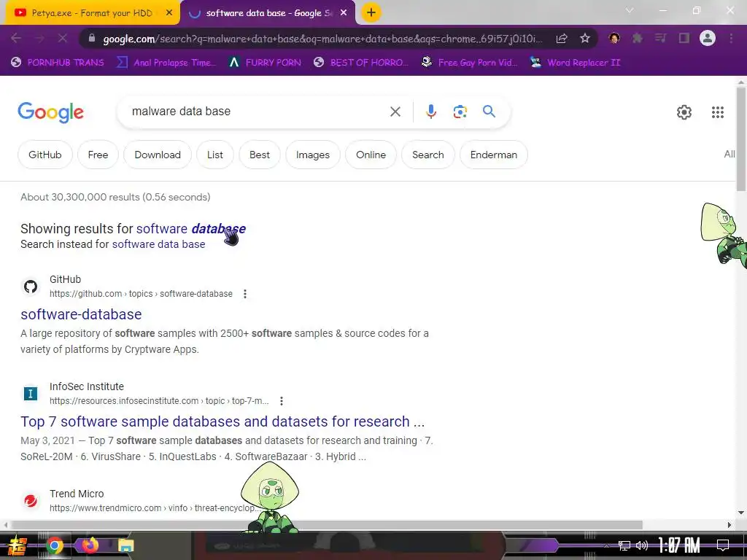
Task: Open the Google apps grid
Action: [718, 112]
